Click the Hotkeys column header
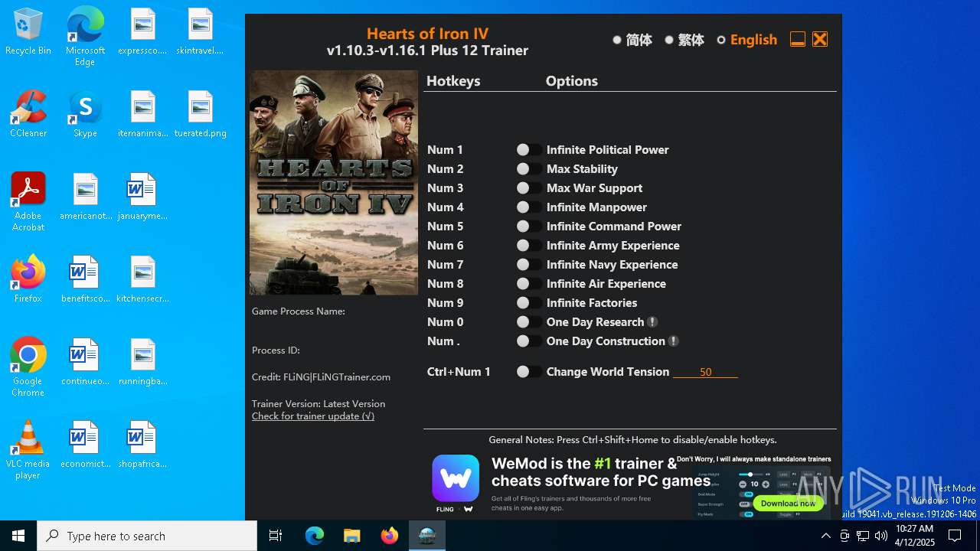 point(453,81)
